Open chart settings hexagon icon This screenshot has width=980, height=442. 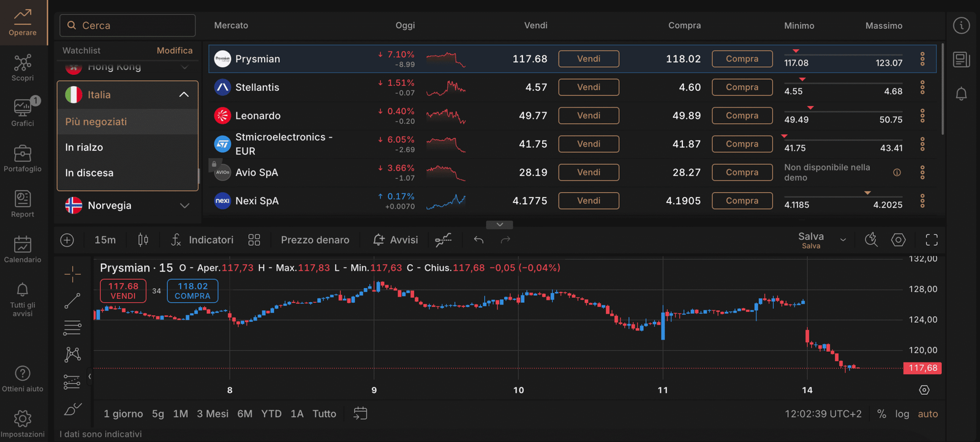(x=898, y=240)
